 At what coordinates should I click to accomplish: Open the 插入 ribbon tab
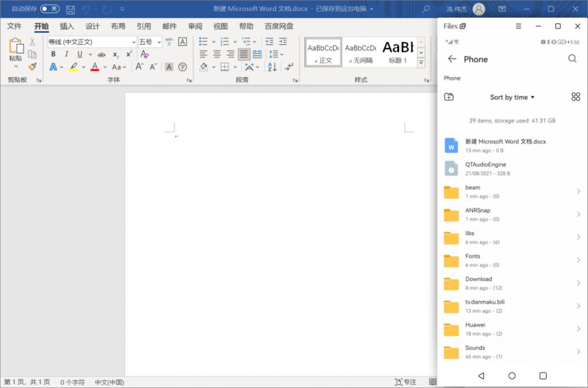pos(67,26)
